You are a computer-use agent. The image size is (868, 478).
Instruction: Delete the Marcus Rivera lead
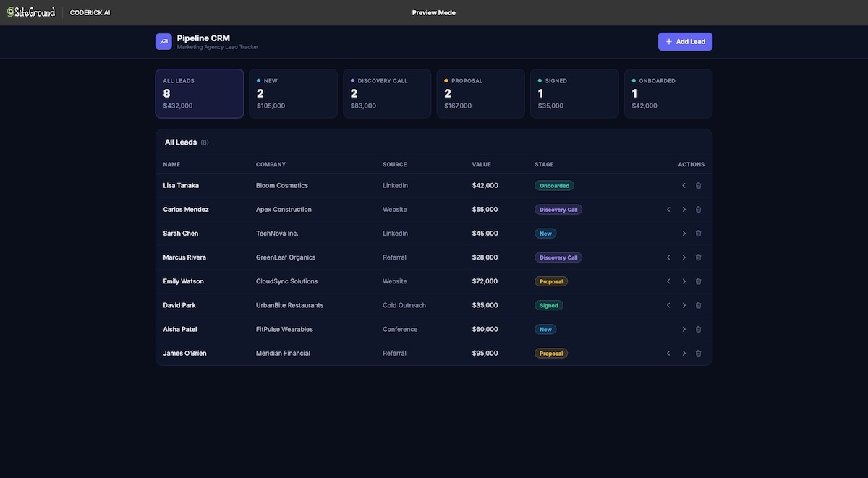tap(698, 257)
